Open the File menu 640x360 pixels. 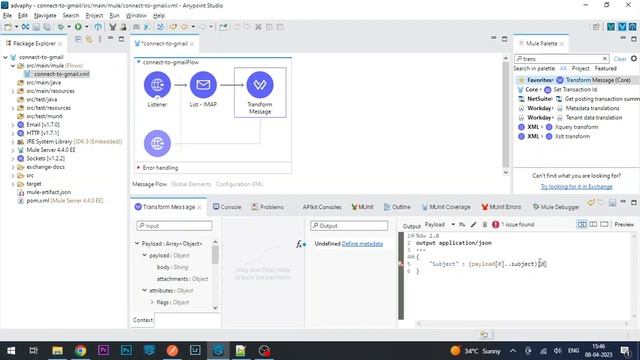pyautogui.click(x=7, y=16)
